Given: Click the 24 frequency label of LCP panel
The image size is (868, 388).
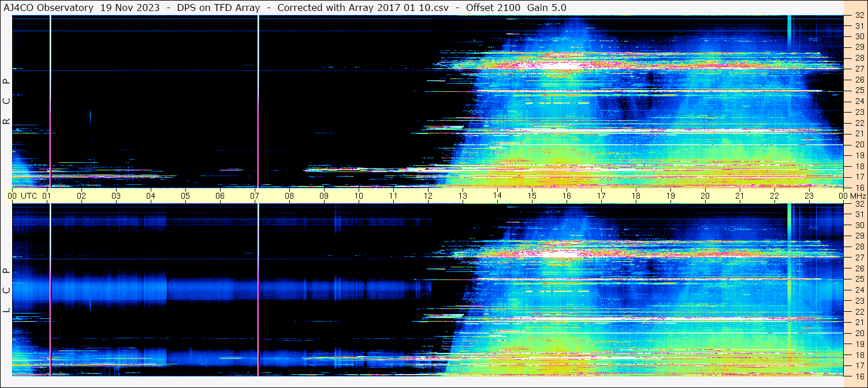Looking at the screenshot, I should point(859,290).
